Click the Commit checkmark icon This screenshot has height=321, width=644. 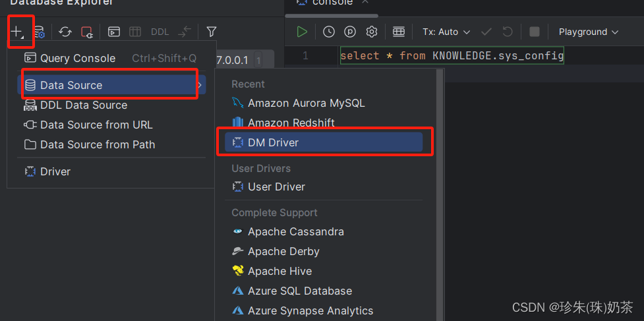tap(486, 32)
